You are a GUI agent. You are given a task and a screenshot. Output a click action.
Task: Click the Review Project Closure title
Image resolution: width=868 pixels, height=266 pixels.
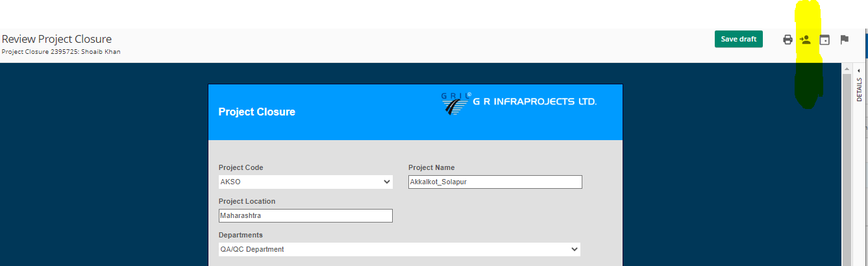tap(56, 39)
